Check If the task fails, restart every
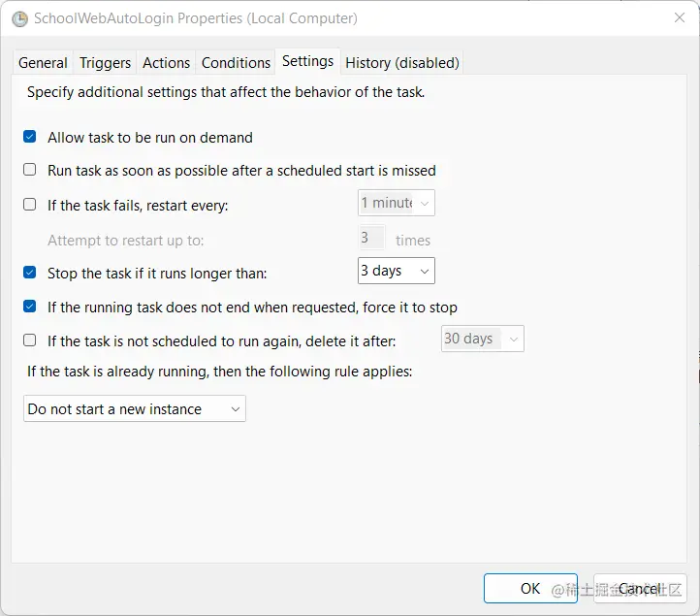This screenshot has width=700, height=616. coord(29,205)
